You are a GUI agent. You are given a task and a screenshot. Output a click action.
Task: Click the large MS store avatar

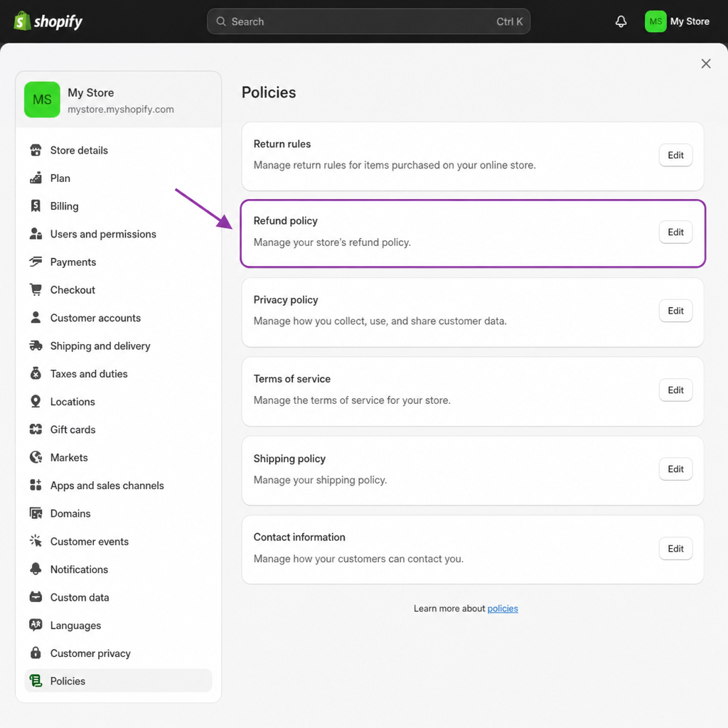pyautogui.click(x=42, y=100)
